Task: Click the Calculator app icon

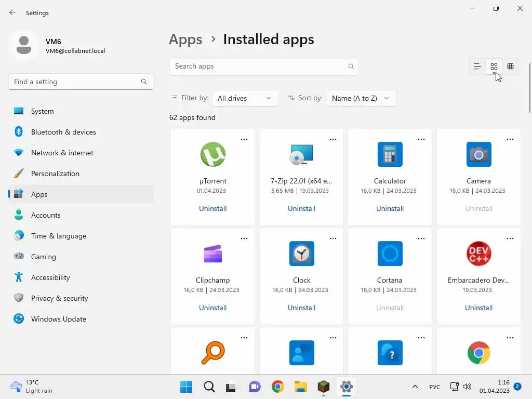Action: pyautogui.click(x=390, y=154)
